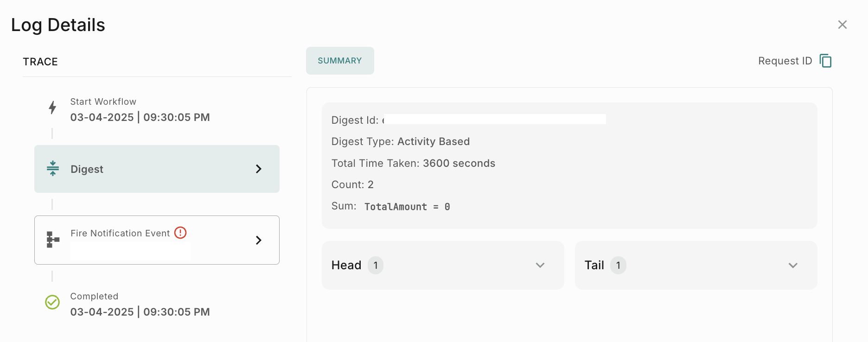
Task: Close the Log Details panel
Action: [842, 25]
